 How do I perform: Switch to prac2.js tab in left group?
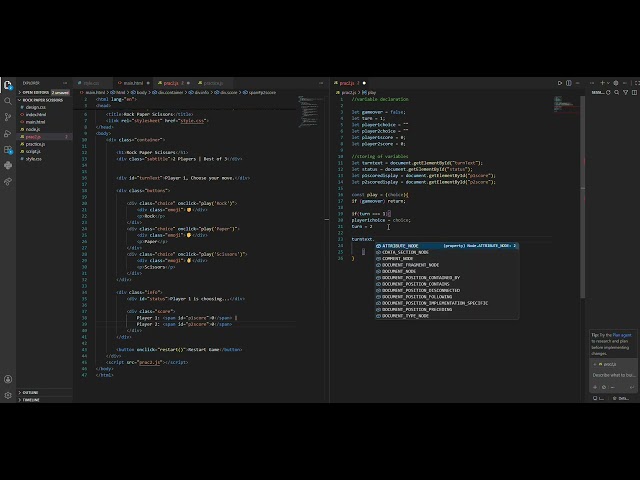pos(171,83)
